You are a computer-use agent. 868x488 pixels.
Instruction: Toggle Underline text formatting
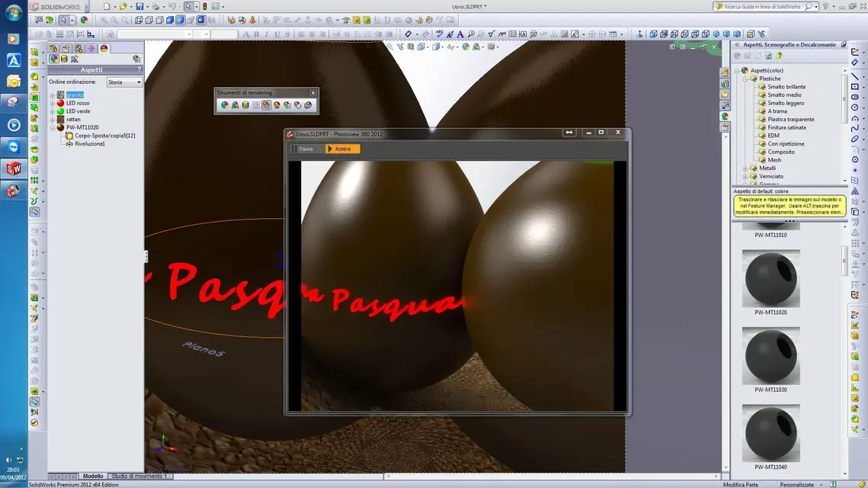click(x=277, y=34)
